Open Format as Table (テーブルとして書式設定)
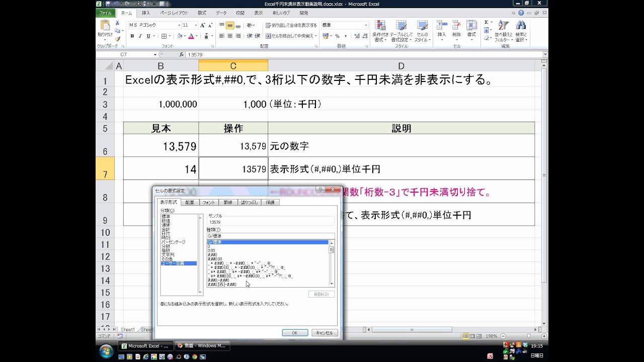 tap(401, 31)
